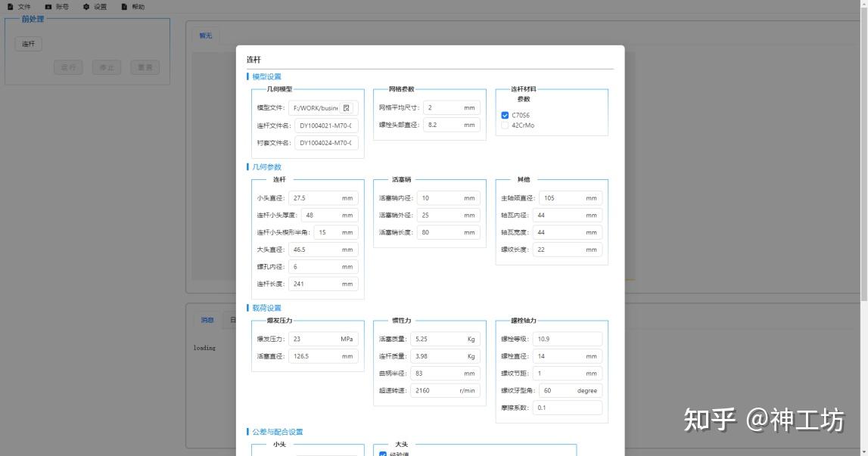Click the 'loading' text in message panel
Viewport: 868px width, 456px height.
[x=204, y=348]
